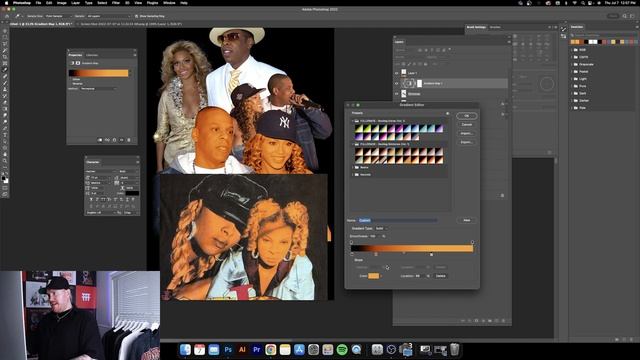Screen dimensions: 640x360
Task: Switch to the Brush Settings tab
Action: pos(476,27)
